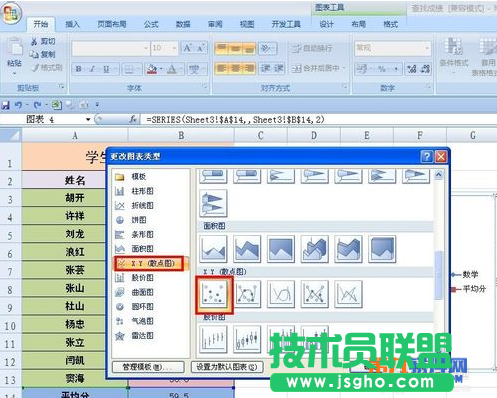Open the fill color dropdown arrow

(x=161, y=69)
